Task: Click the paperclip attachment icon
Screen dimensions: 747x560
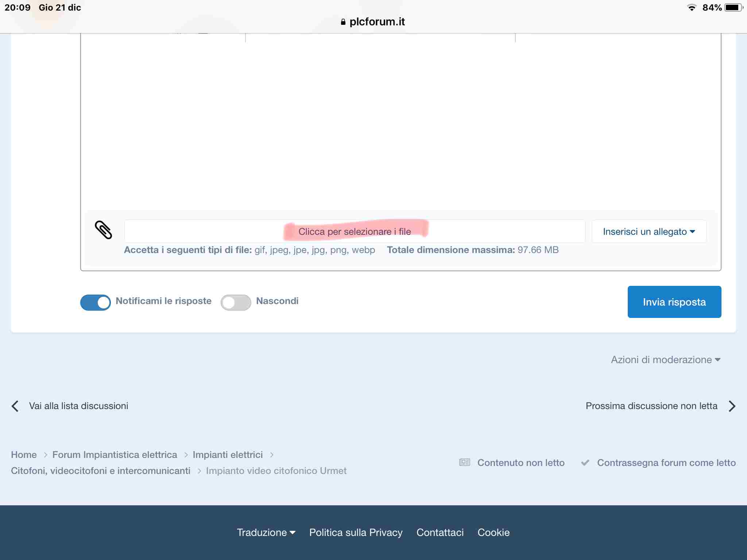Action: (103, 230)
